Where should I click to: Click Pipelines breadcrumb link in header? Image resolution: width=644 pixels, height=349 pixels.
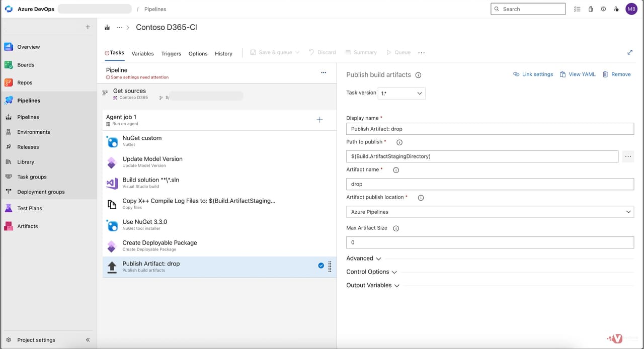(x=155, y=9)
